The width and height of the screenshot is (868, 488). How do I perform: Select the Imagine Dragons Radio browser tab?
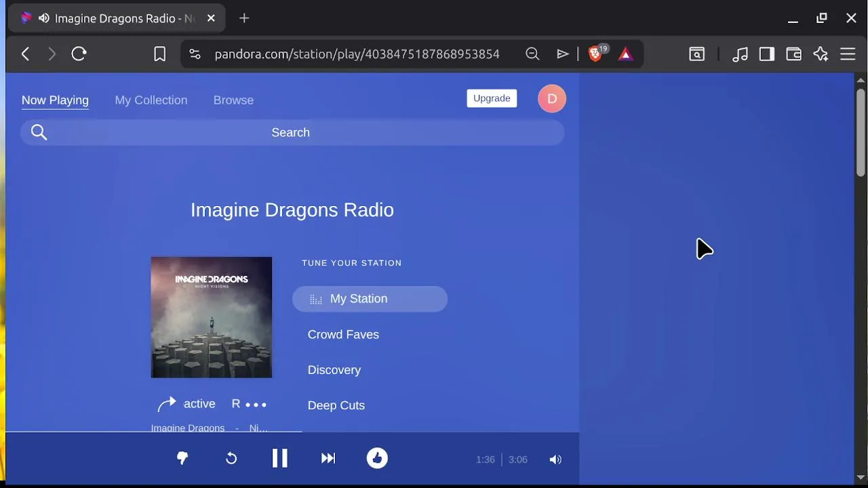(x=116, y=18)
